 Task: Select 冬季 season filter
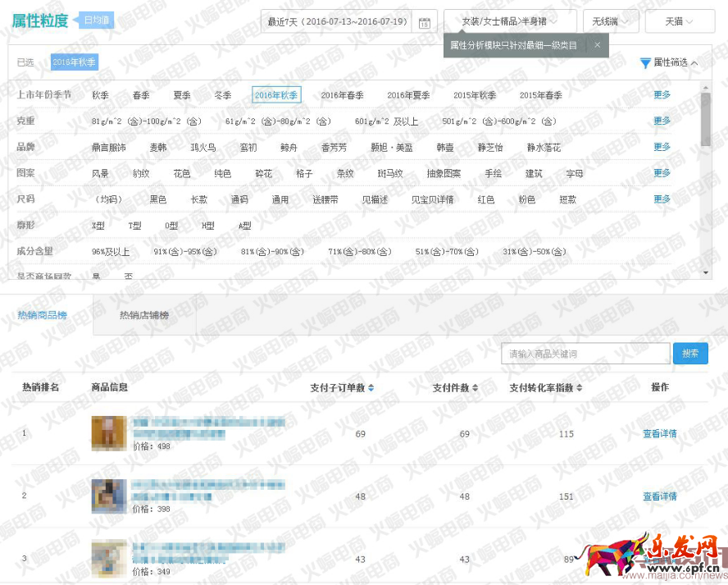tap(223, 95)
